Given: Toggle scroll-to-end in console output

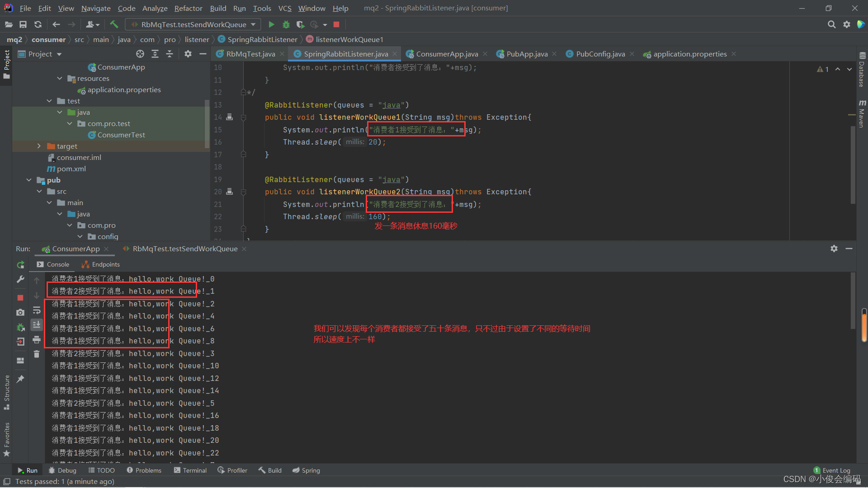Looking at the screenshot, I should (x=37, y=324).
